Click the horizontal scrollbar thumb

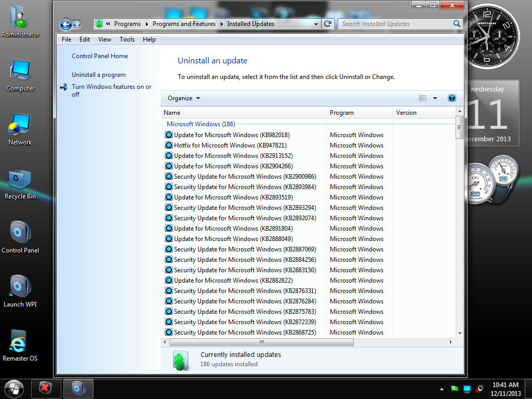(x=262, y=342)
